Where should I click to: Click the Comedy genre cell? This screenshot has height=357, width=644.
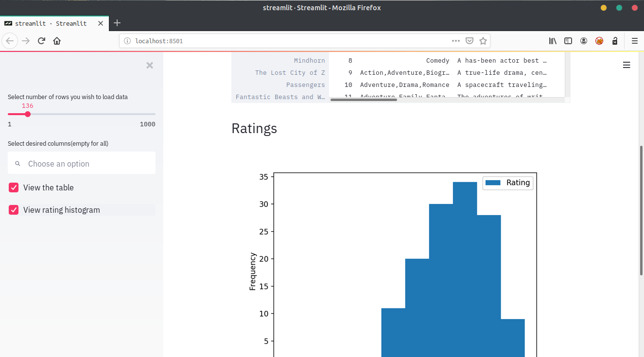tap(438, 61)
